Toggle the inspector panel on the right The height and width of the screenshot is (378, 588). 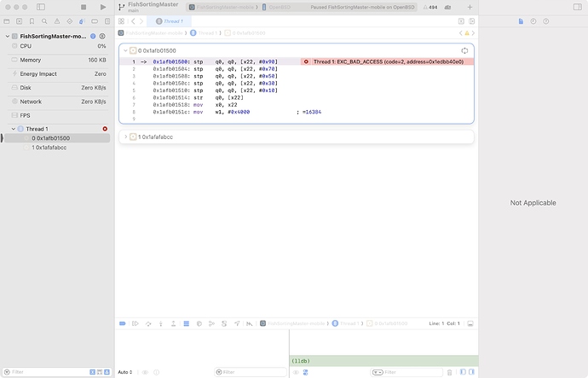pyautogui.click(x=578, y=7)
